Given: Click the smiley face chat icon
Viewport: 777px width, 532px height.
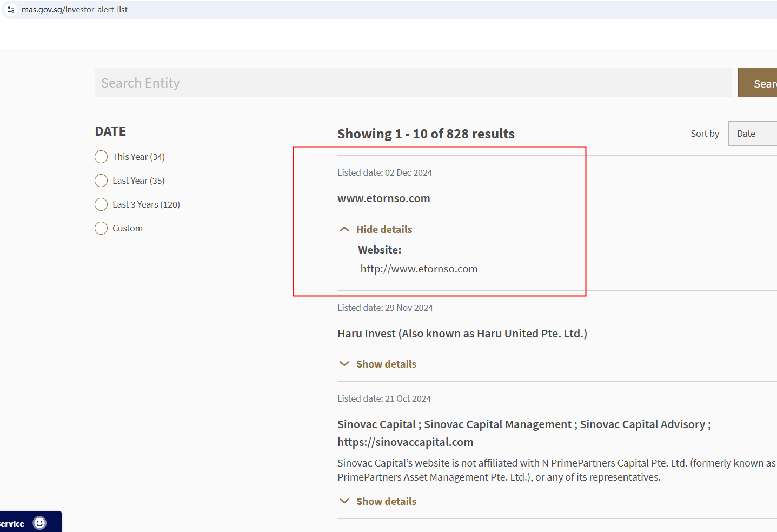Looking at the screenshot, I should pos(39,523).
